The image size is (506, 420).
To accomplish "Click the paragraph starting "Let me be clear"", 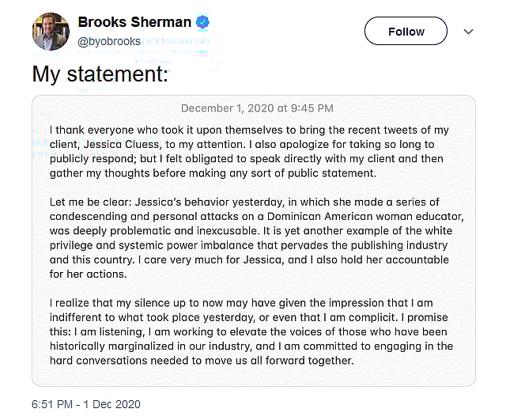I will 249,238.
